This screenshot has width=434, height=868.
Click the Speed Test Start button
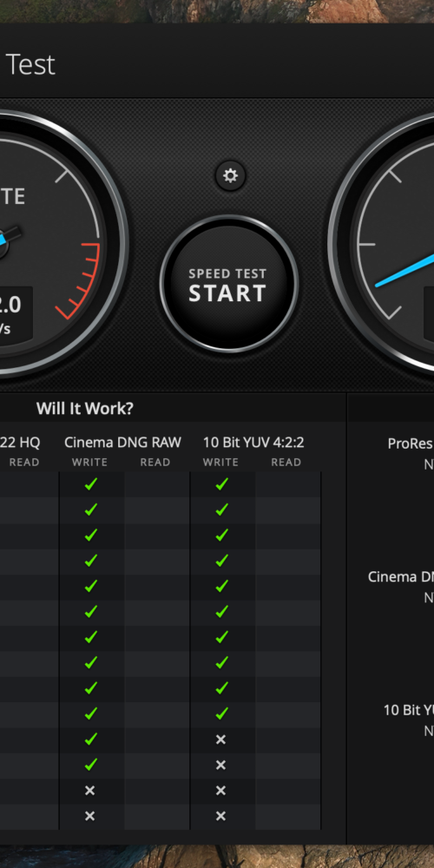(228, 285)
